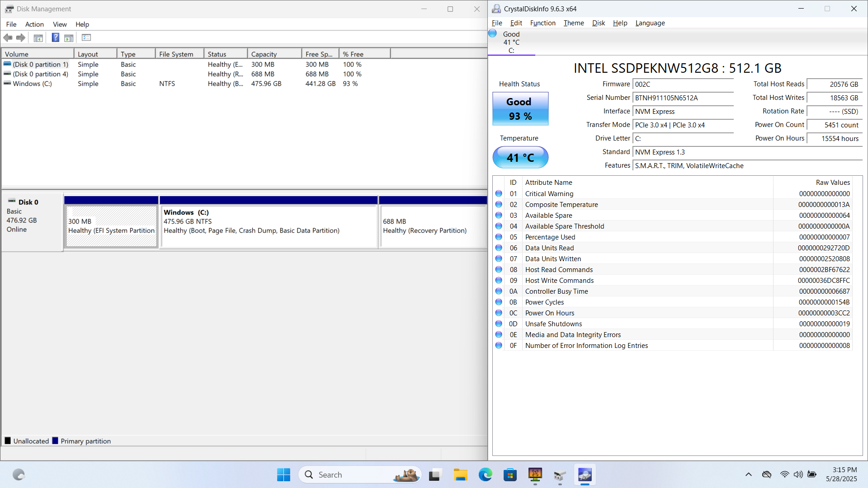This screenshot has height=488, width=868.
Task: Click the Help question mark toolbar icon
Action: click(55, 38)
